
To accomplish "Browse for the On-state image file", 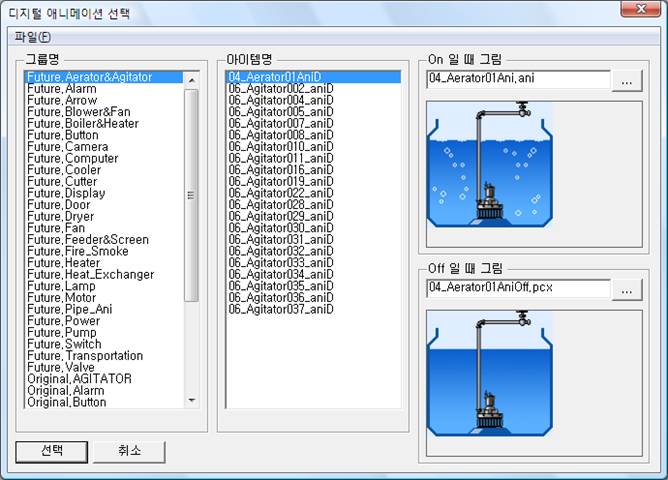I will 627,81.
